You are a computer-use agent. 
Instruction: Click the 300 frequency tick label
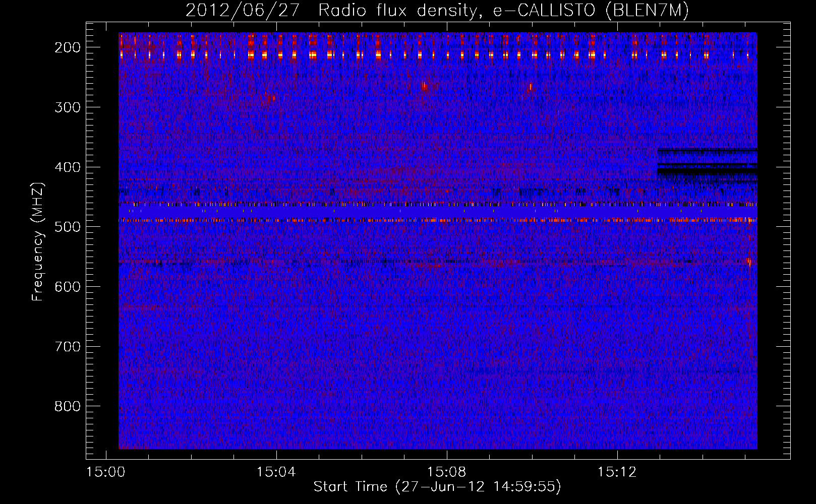68,107
